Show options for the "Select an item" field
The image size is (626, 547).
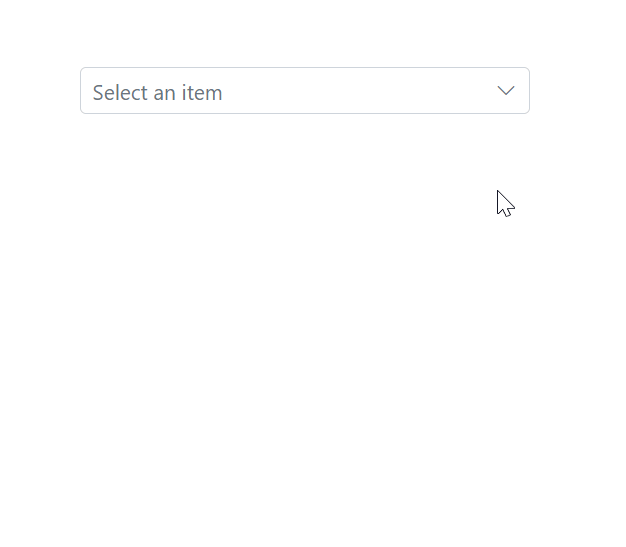click(x=304, y=91)
